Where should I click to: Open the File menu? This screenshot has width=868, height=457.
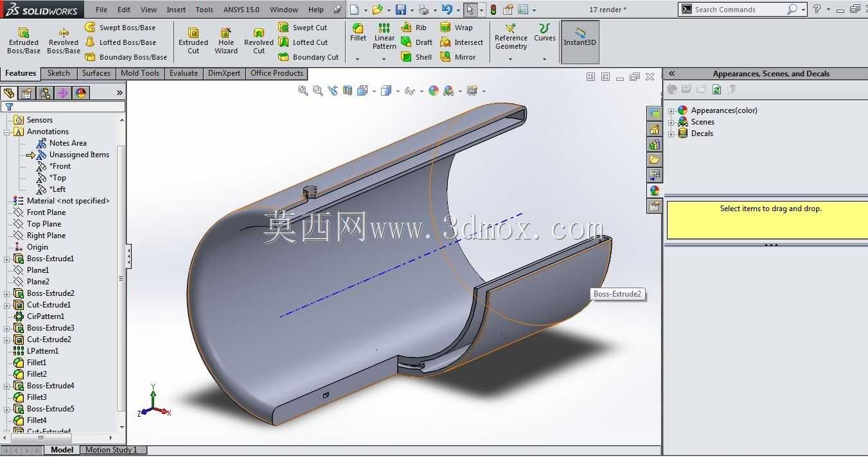click(102, 10)
